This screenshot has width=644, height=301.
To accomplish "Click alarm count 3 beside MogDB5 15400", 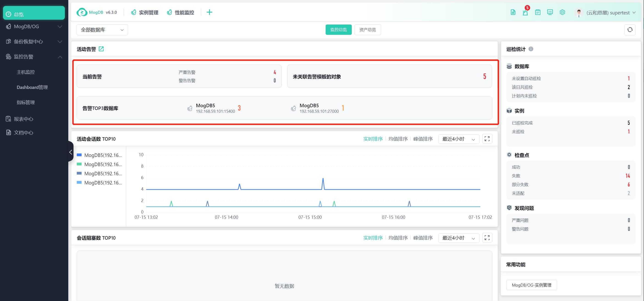I will (239, 108).
